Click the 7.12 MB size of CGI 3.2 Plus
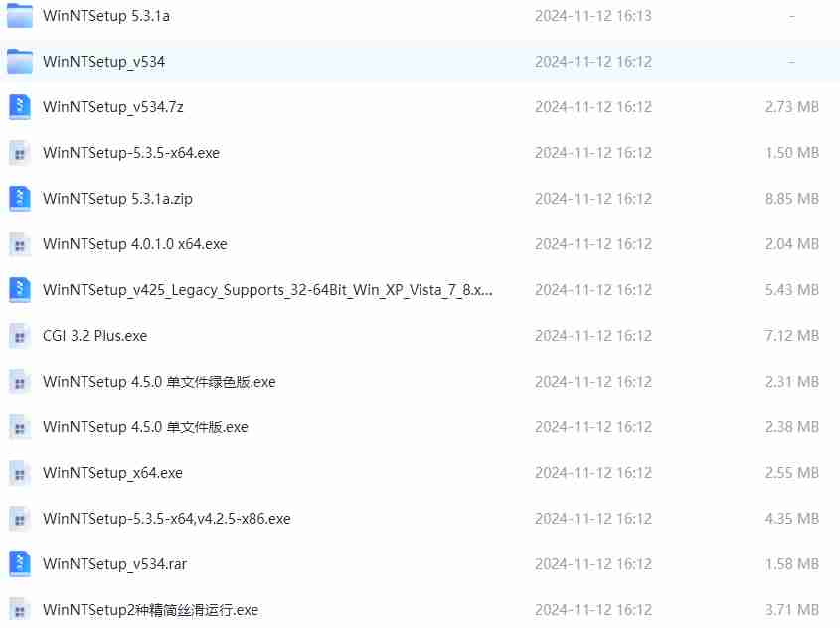 point(791,336)
